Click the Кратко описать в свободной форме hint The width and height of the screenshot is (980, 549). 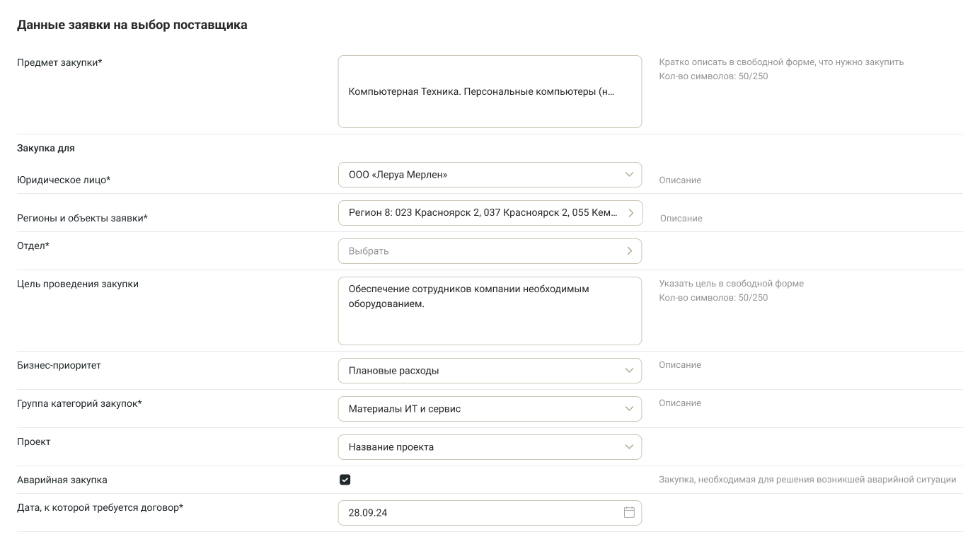click(x=781, y=62)
